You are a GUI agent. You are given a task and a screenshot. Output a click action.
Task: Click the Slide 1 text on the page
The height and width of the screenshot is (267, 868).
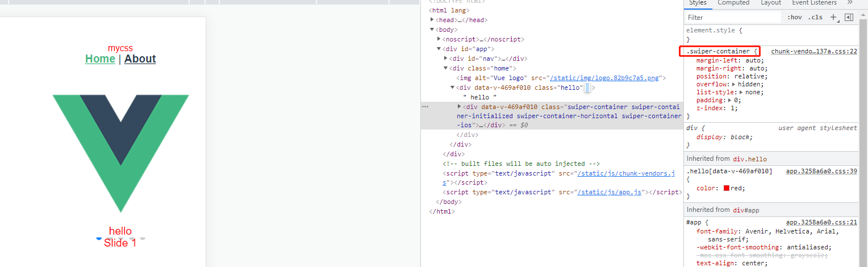(120, 243)
